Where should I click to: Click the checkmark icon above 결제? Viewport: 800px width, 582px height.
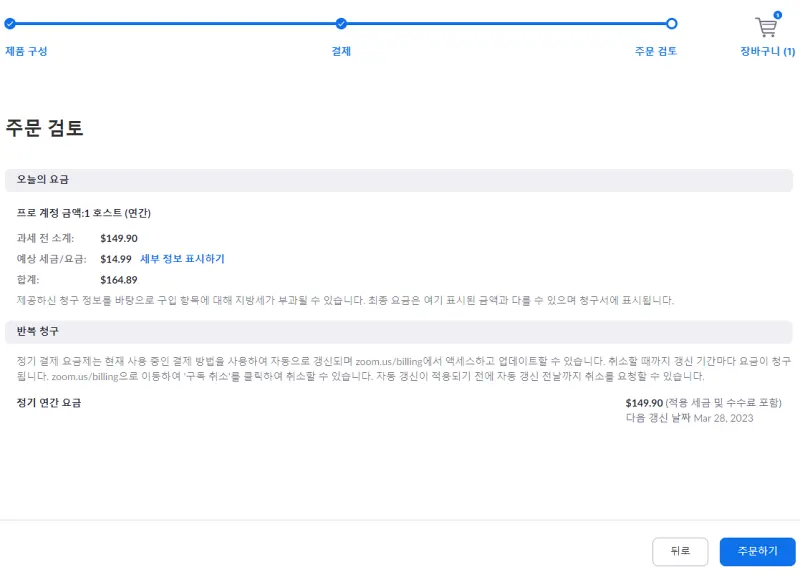pos(341,23)
